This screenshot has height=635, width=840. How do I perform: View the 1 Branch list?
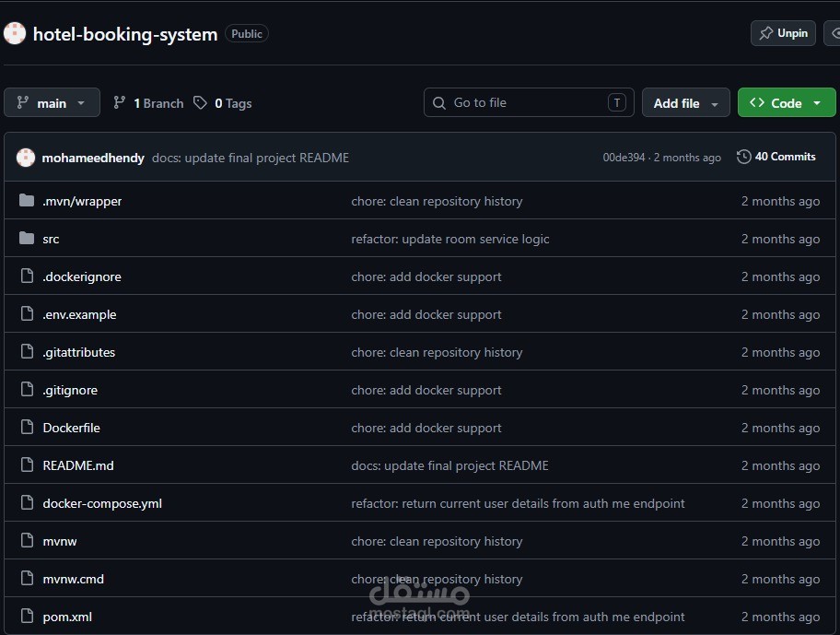(x=148, y=103)
